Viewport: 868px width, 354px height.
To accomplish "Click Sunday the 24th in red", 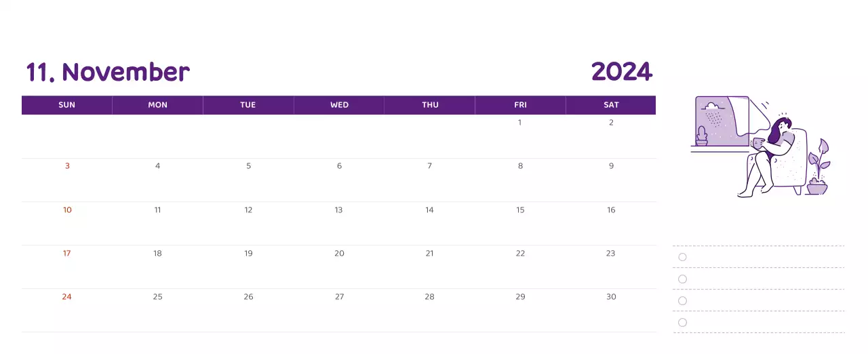I will (66, 297).
